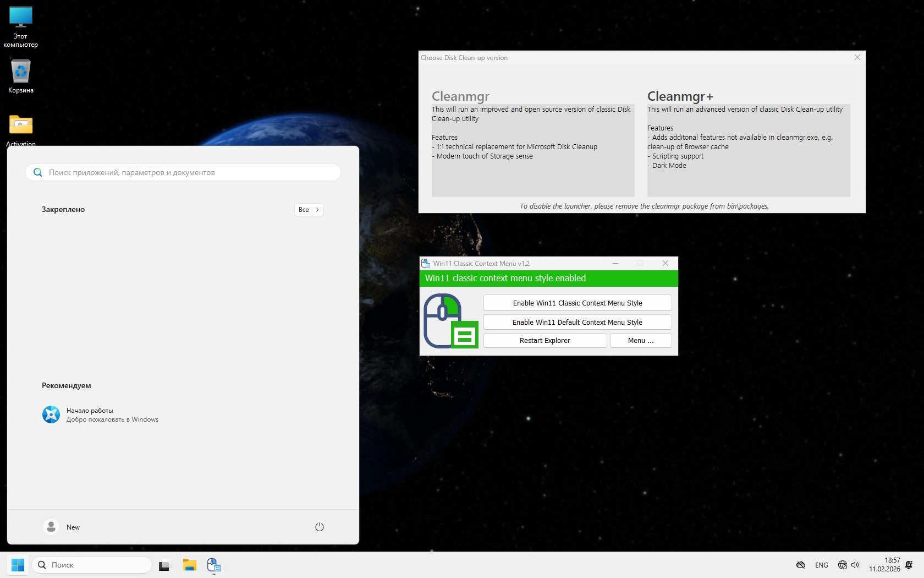
Task: Click Enable Win11 Default Context Menu Style
Action: point(577,322)
